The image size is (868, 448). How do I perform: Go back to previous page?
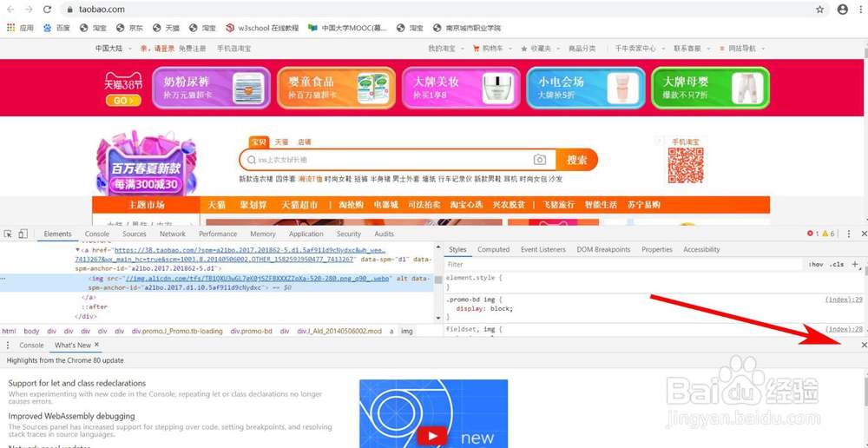10,10
